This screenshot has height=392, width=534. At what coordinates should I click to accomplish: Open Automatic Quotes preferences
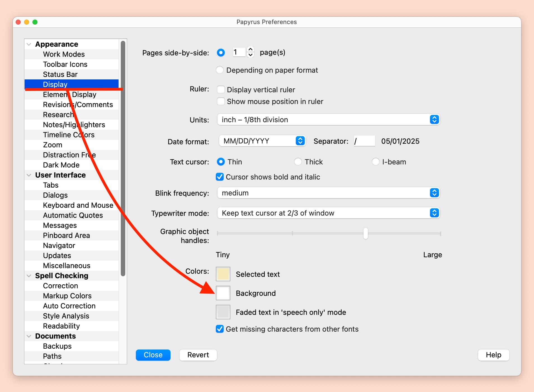(x=72, y=215)
